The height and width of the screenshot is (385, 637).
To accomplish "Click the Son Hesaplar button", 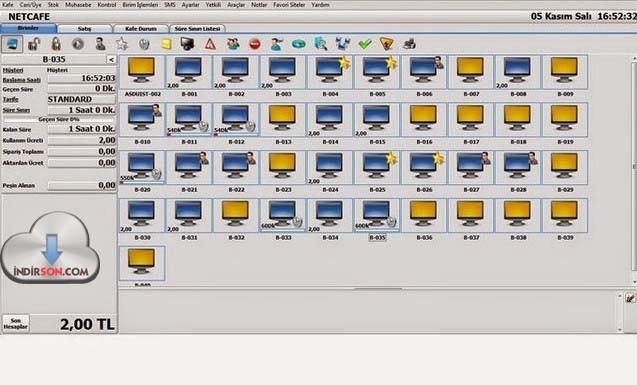I will pyautogui.click(x=15, y=324).
